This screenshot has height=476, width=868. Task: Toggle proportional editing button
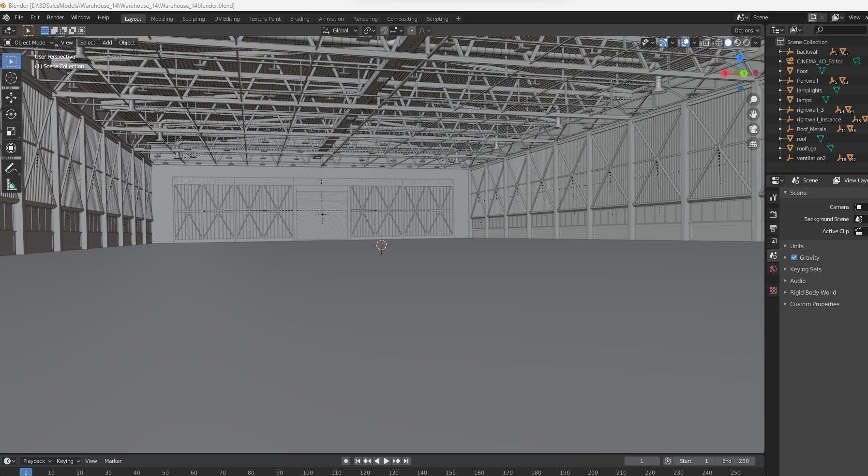point(412,30)
